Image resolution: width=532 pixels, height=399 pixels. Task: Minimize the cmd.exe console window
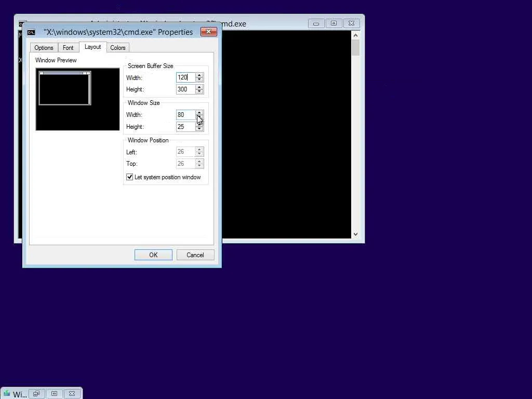point(316,23)
